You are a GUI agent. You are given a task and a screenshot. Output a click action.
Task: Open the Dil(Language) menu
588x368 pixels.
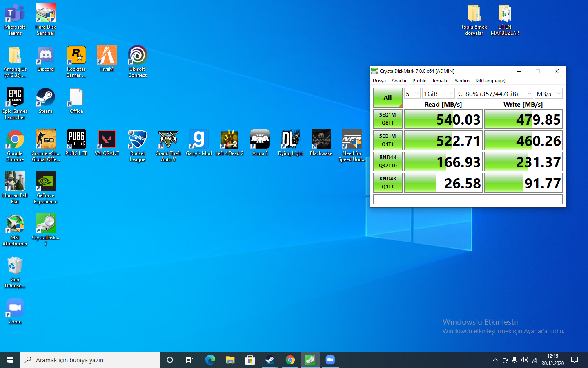(490, 81)
